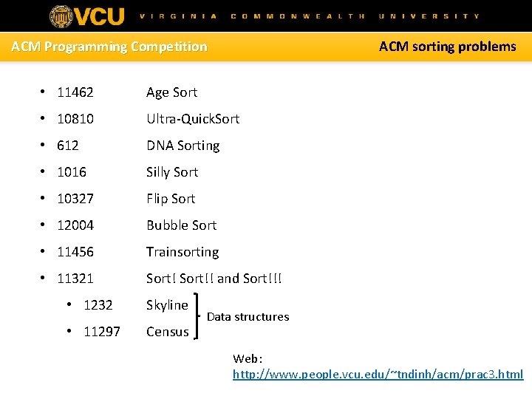Click the Skyline problem name
This screenshot has height=399, width=532.
(x=167, y=305)
